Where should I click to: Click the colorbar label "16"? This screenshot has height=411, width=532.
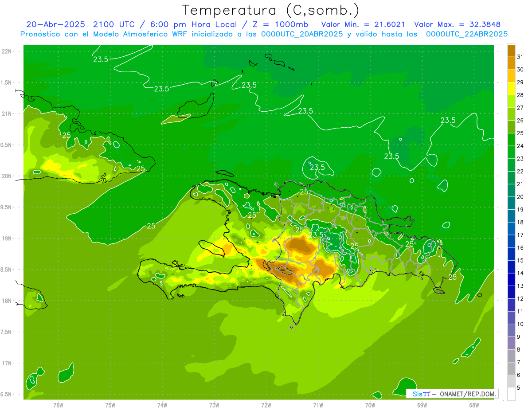click(x=520, y=248)
